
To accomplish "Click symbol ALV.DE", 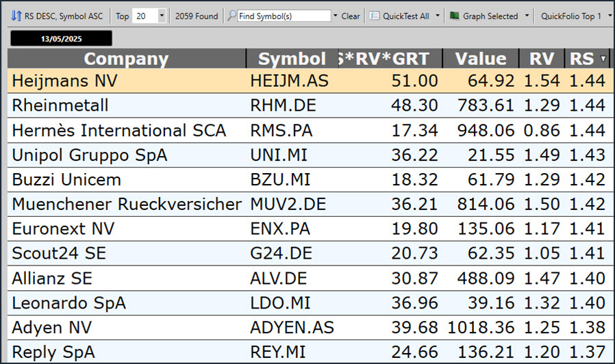I will pyautogui.click(x=279, y=278).
